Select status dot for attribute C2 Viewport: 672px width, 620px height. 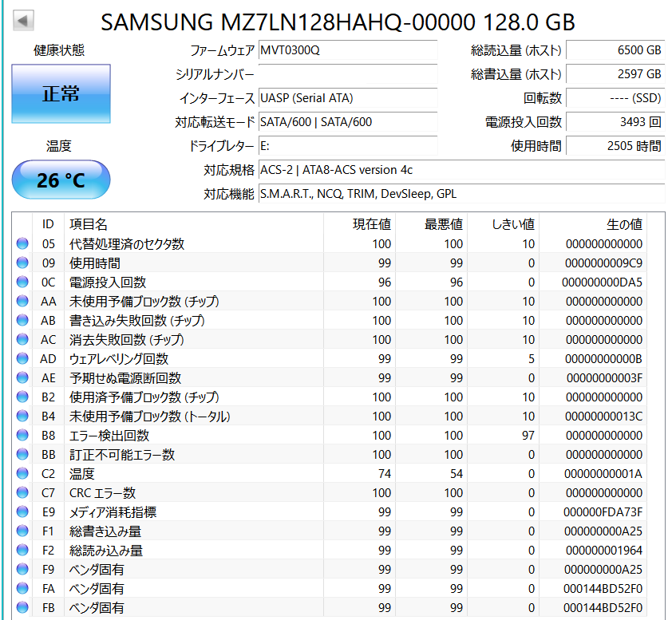click(22, 473)
